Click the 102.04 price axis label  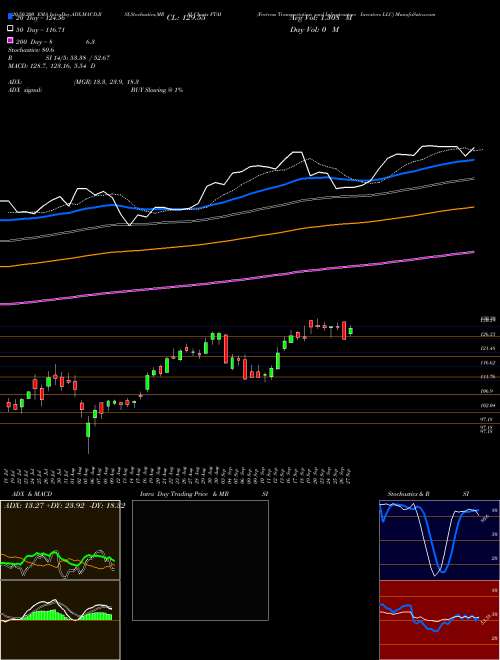[x=487, y=405]
